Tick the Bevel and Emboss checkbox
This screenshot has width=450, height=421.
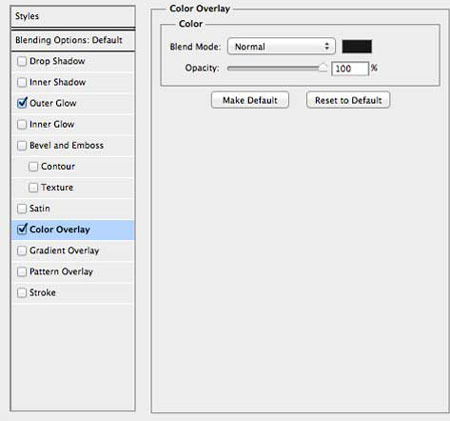click(x=22, y=145)
